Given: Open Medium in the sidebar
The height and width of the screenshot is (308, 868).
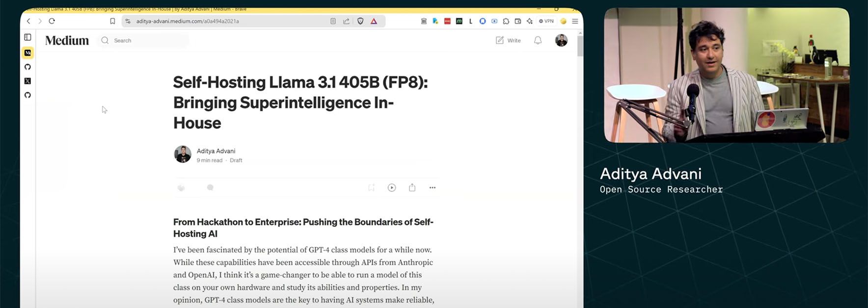Looking at the screenshot, I should (27, 52).
